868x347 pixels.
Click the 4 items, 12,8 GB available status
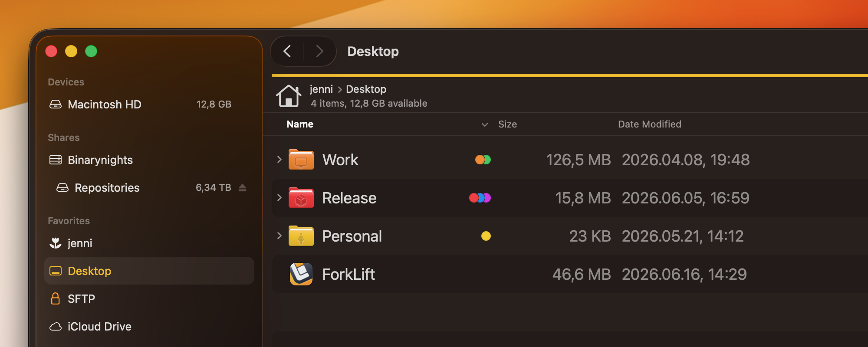tap(369, 104)
